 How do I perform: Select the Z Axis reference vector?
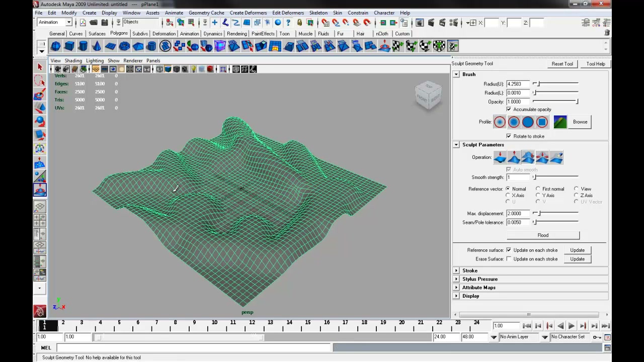coord(576,195)
